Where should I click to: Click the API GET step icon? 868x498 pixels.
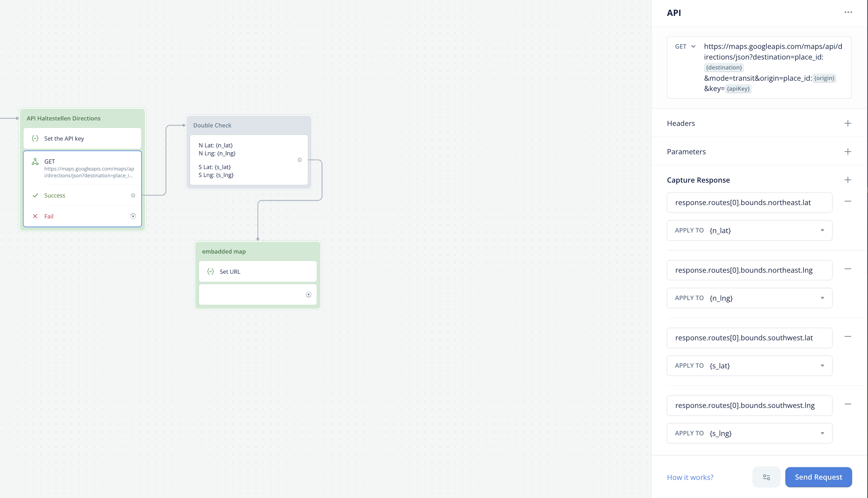point(35,162)
